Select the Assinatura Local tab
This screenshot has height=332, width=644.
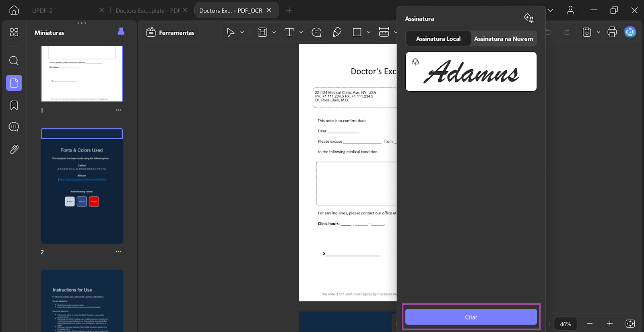(438, 39)
